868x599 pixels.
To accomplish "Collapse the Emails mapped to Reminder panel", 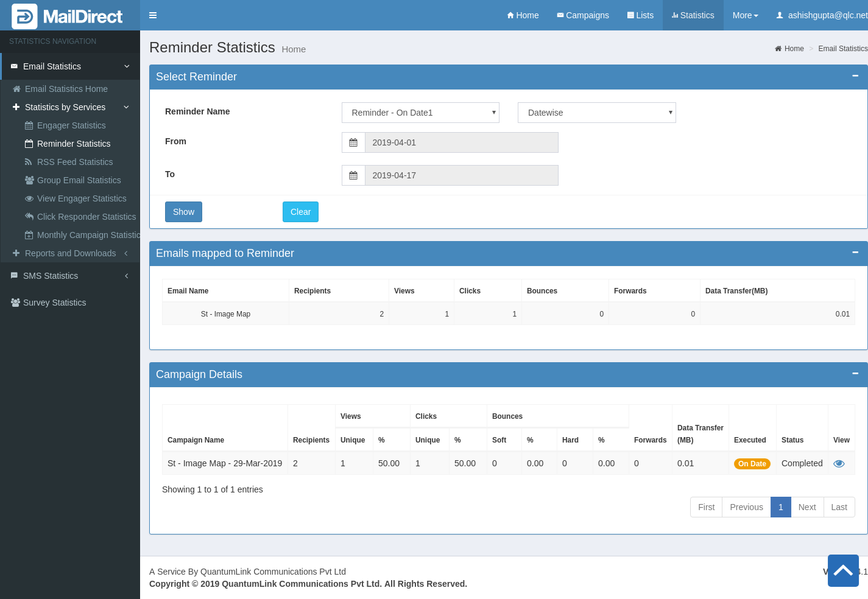I will (855, 253).
